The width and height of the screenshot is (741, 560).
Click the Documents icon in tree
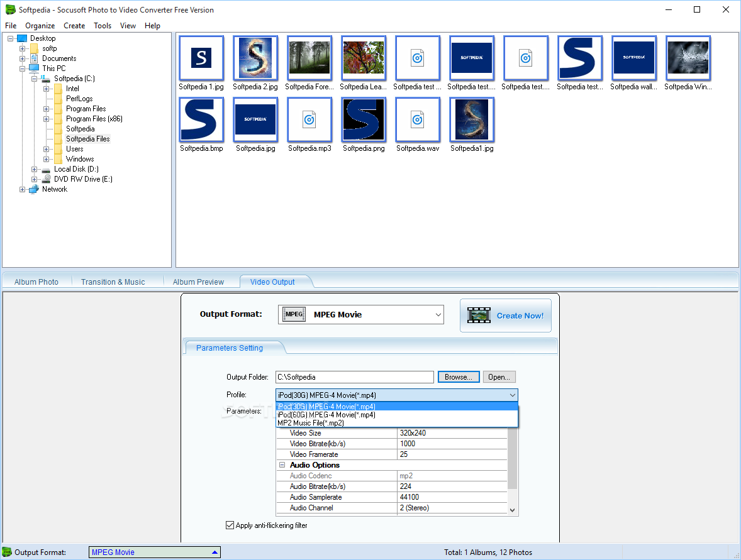point(33,58)
